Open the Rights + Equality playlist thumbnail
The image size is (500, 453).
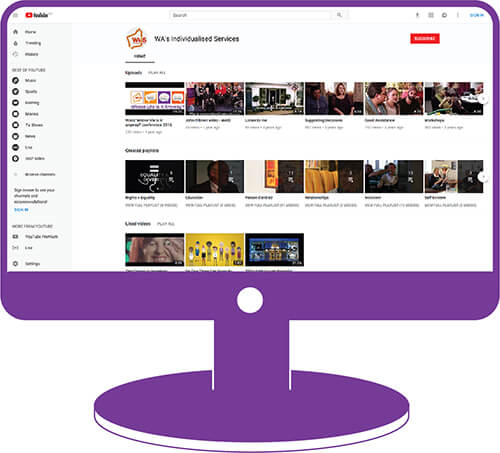click(x=155, y=177)
